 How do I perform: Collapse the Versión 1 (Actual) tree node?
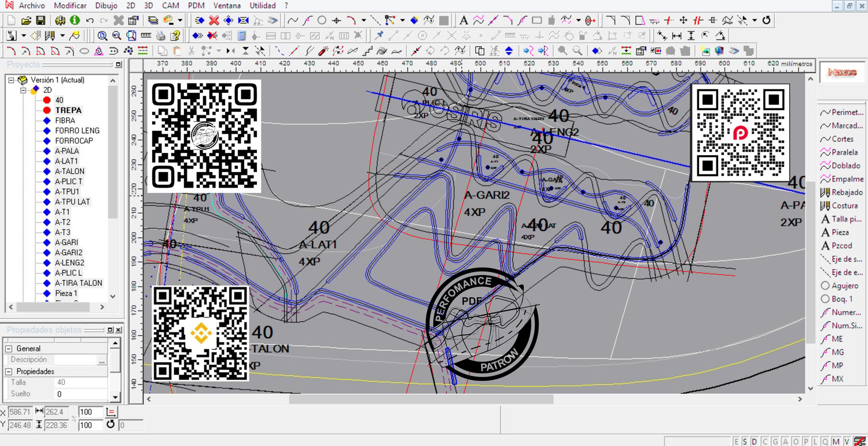coord(11,80)
